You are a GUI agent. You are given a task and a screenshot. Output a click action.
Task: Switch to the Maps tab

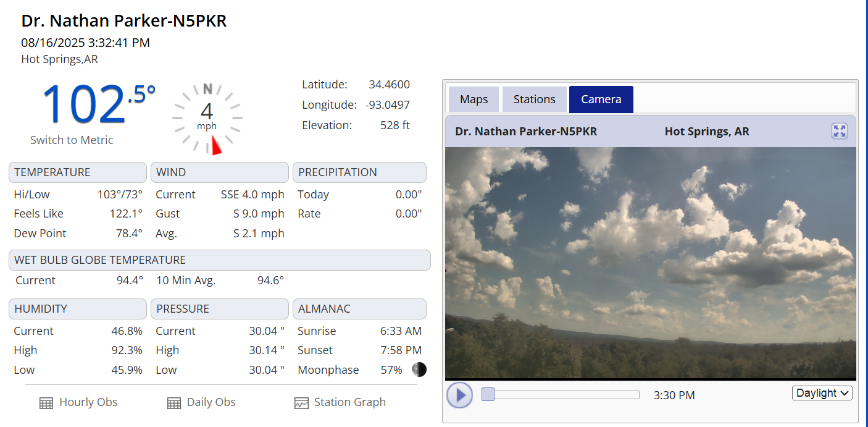474,99
